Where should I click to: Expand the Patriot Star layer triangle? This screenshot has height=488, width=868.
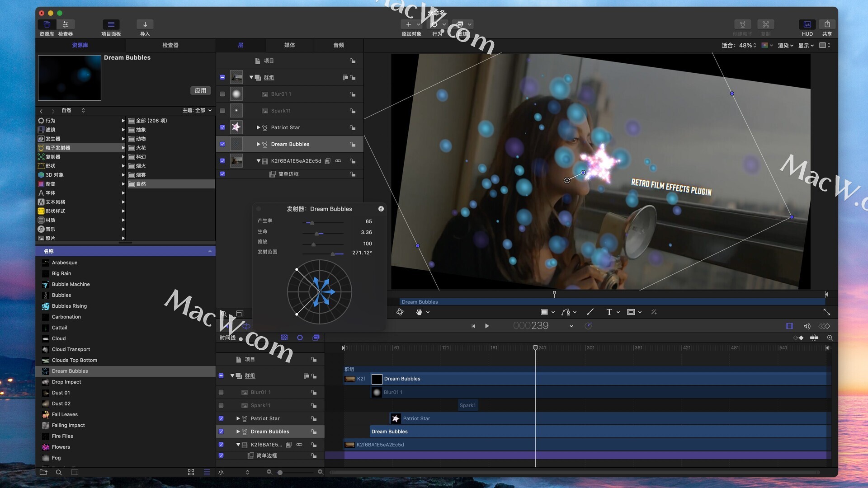click(258, 127)
